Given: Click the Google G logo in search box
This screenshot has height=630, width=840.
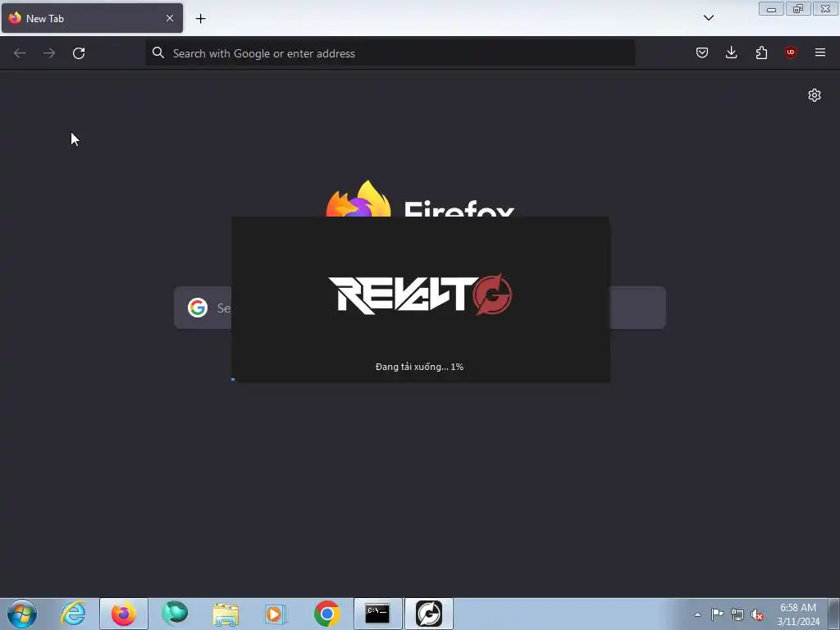Looking at the screenshot, I should (x=198, y=308).
